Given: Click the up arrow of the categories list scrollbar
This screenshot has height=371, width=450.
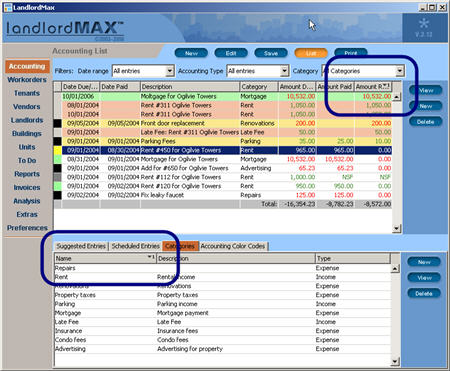Looking at the screenshot, I should [395, 268].
